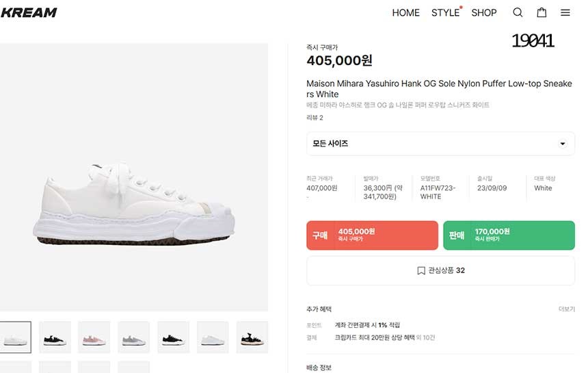Open the hamburger menu icon

tap(565, 12)
